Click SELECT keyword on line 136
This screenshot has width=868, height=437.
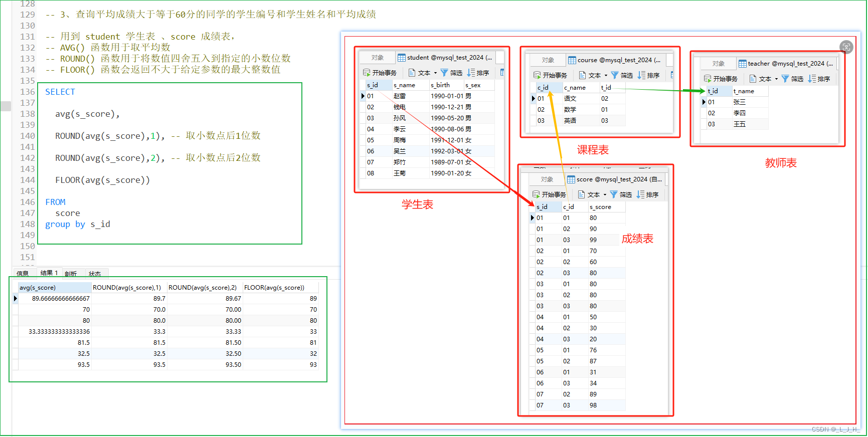[x=60, y=92]
